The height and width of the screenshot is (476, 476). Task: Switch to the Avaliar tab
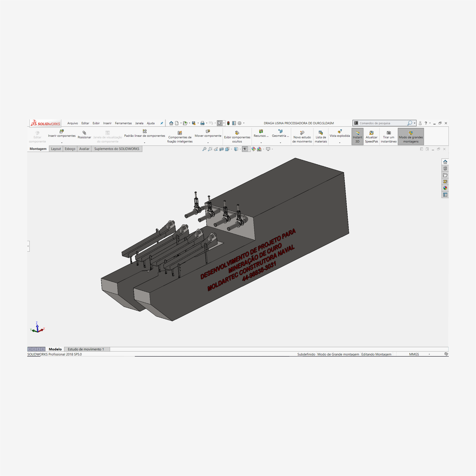coord(84,149)
